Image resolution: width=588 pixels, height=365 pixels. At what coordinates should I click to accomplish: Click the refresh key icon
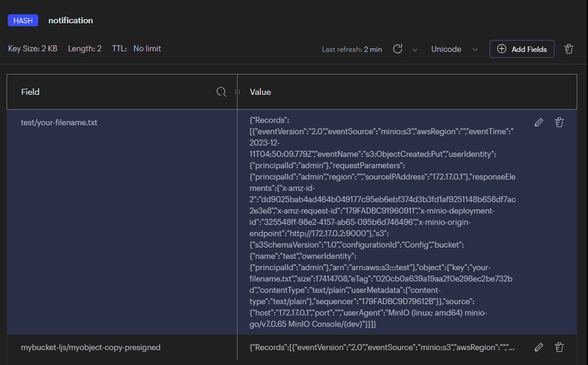pos(398,49)
